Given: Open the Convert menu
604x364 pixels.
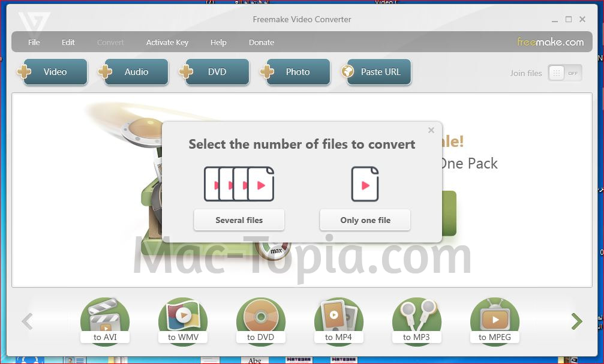Looking at the screenshot, I should 110,43.
